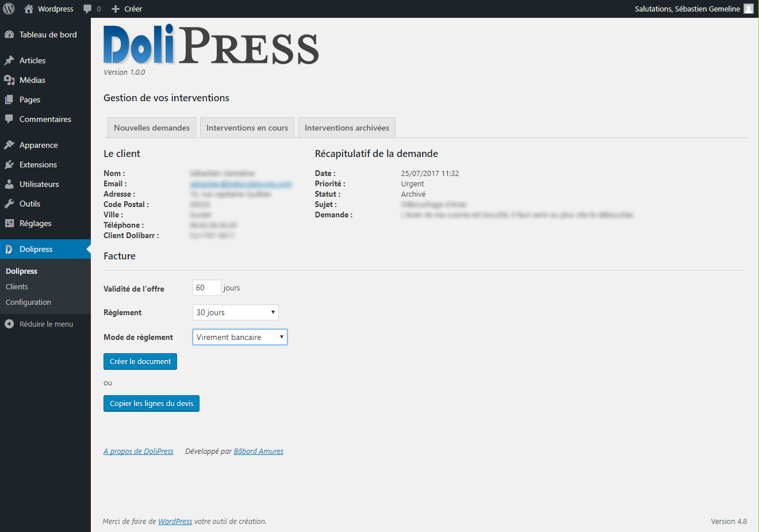The image size is (759, 532).
Task: Open the Clients submenu entry
Action: [17, 286]
